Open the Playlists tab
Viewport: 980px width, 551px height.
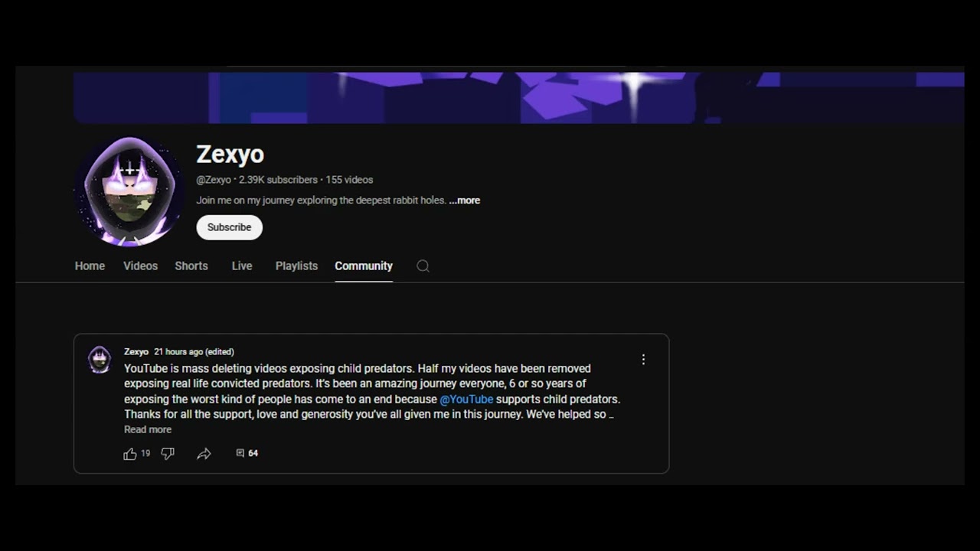click(296, 266)
